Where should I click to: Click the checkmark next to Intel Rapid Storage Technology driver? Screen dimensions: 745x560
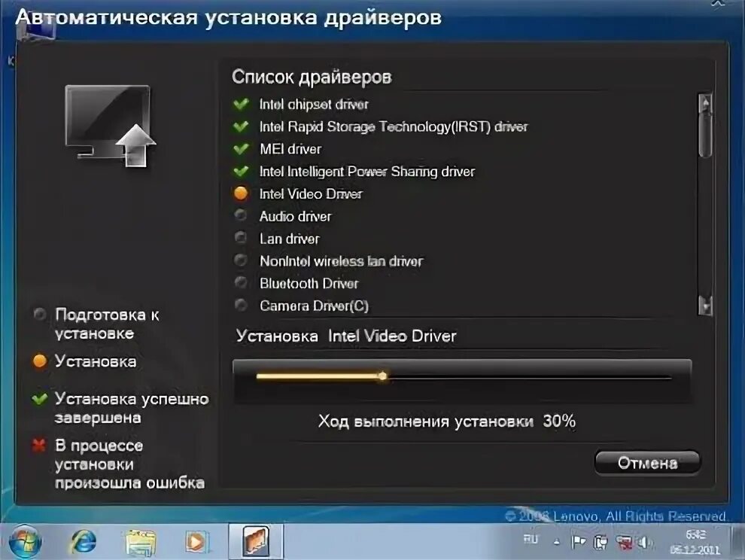[x=242, y=126]
